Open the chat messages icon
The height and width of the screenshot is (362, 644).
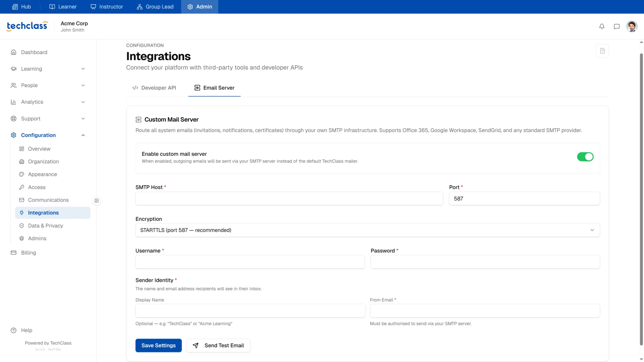pos(616,26)
